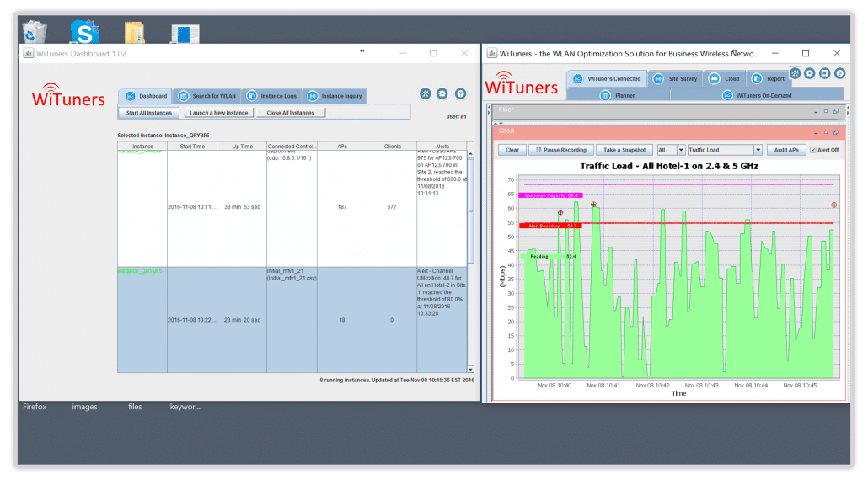Click Launch a New Instance button
Viewport: 868px width, 480px height.
click(218, 113)
